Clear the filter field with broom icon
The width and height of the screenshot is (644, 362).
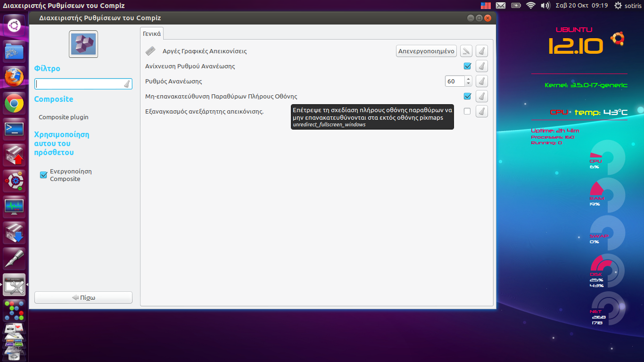coord(126,84)
